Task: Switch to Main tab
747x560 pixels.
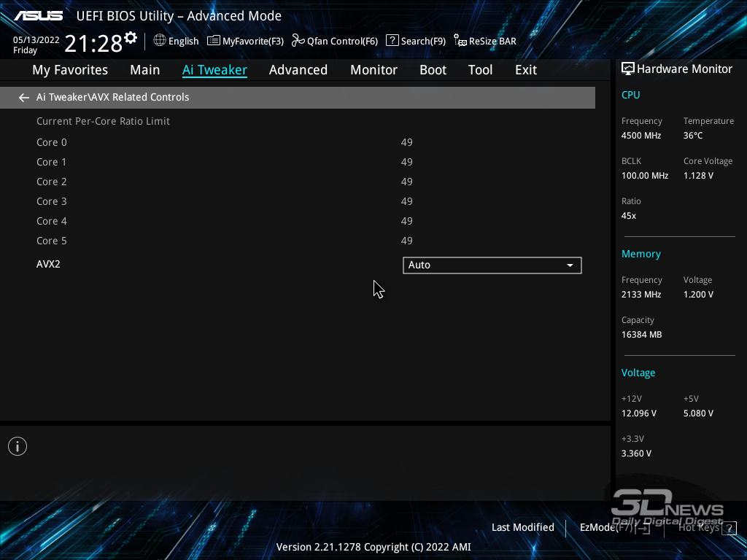Action: pos(145,70)
